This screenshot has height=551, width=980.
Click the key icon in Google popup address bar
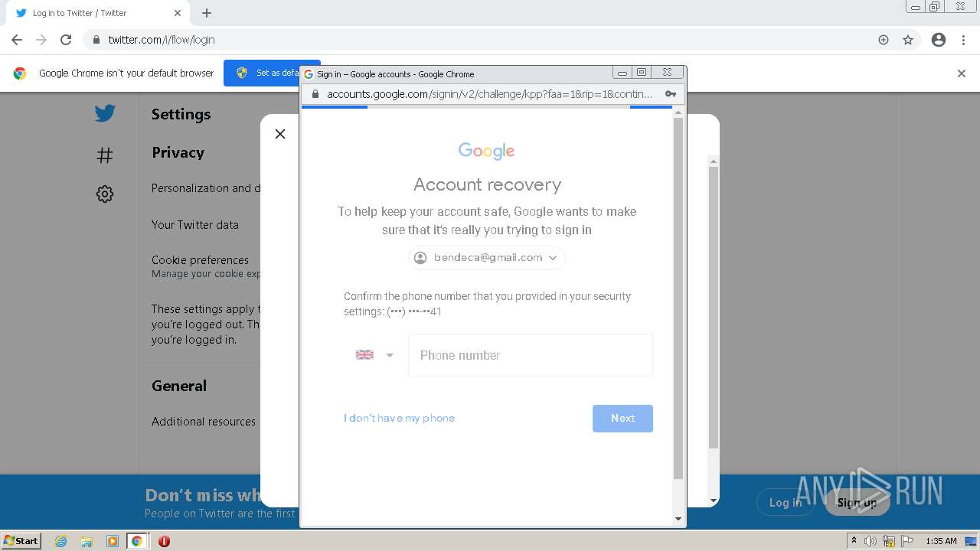tap(671, 94)
